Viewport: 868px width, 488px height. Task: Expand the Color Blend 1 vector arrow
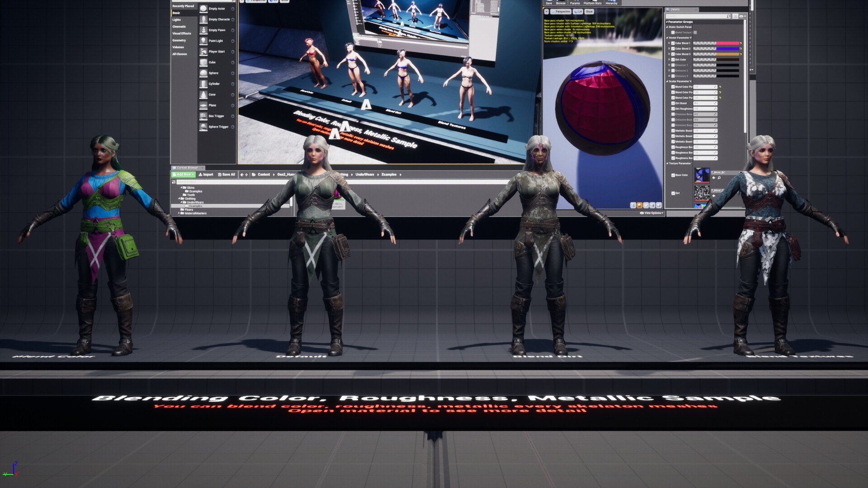point(669,43)
